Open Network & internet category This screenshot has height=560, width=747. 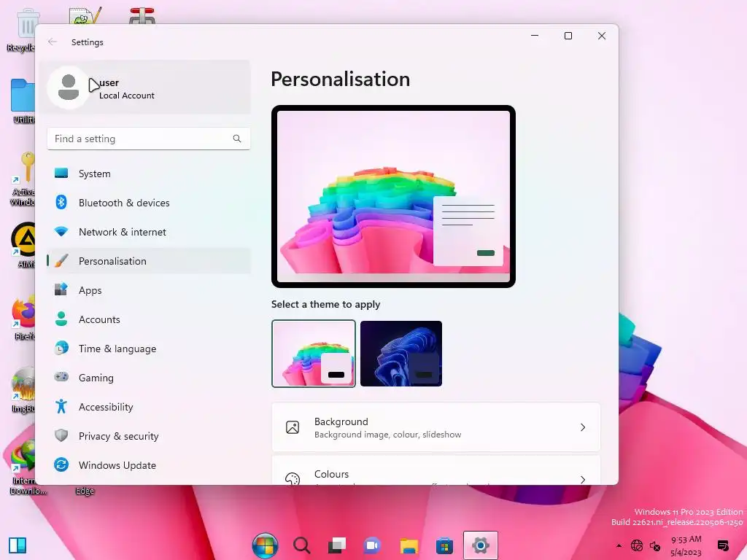(x=149, y=232)
